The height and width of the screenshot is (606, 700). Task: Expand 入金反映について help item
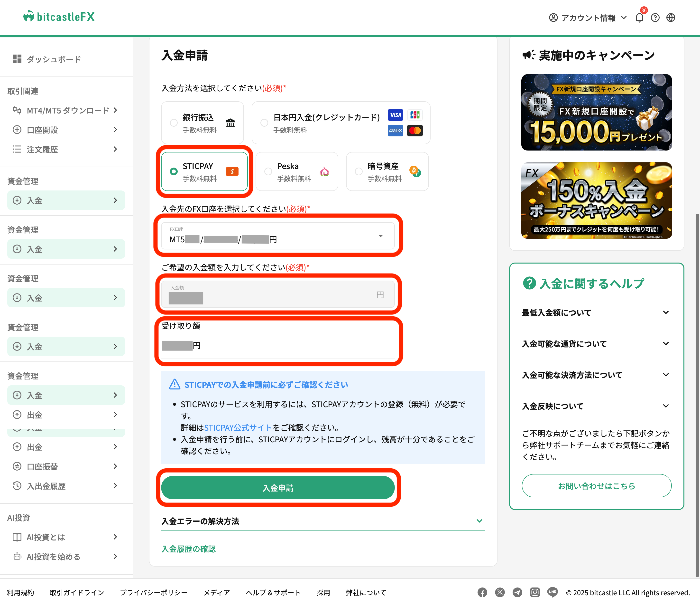(596, 406)
